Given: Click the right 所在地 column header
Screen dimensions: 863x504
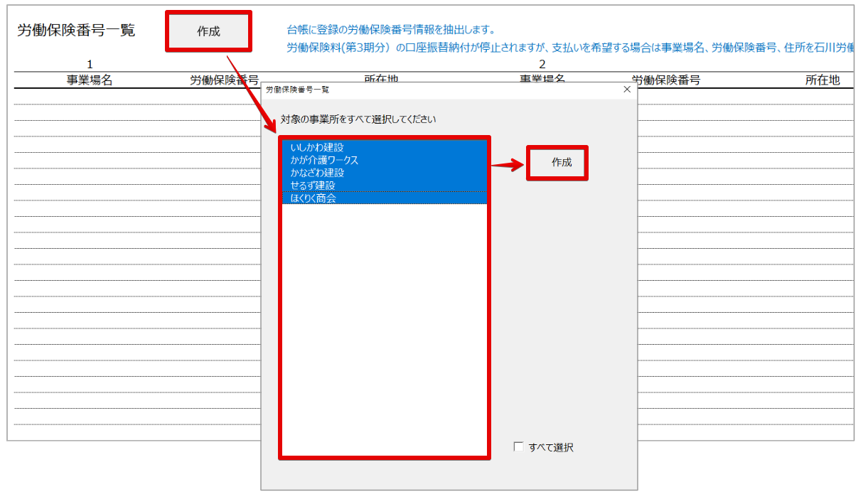Looking at the screenshot, I should [x=822, y=80].
